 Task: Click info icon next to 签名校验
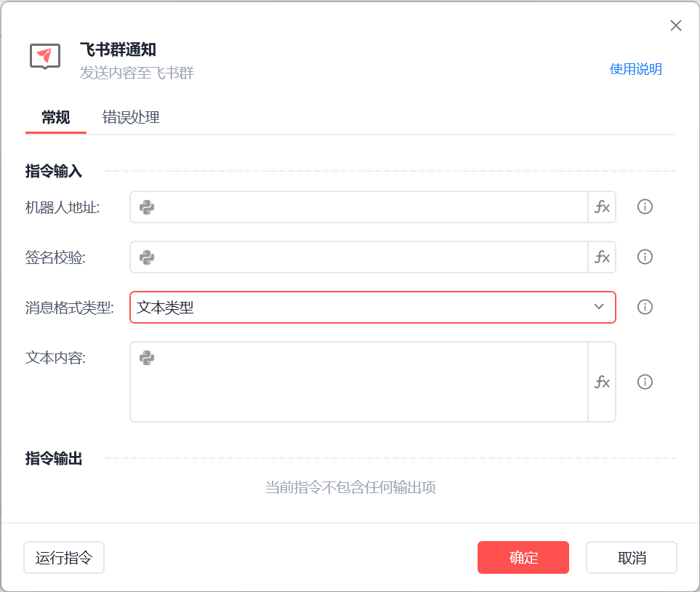(x=645, y=257)
